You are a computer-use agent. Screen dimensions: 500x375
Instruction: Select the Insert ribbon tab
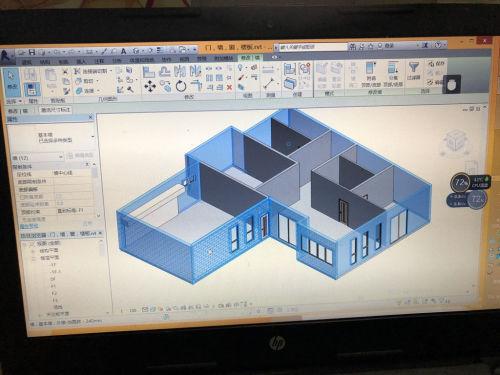(81, 62)
